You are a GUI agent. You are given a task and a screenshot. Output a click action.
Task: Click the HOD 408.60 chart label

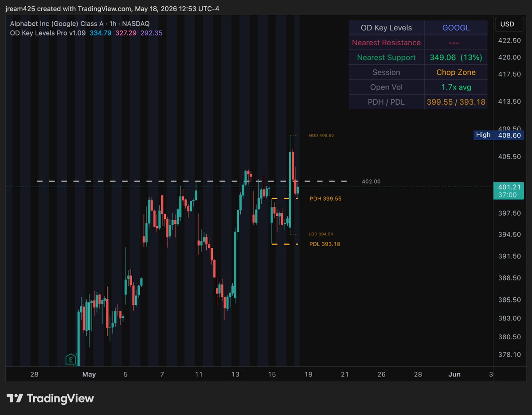(321, 135)
